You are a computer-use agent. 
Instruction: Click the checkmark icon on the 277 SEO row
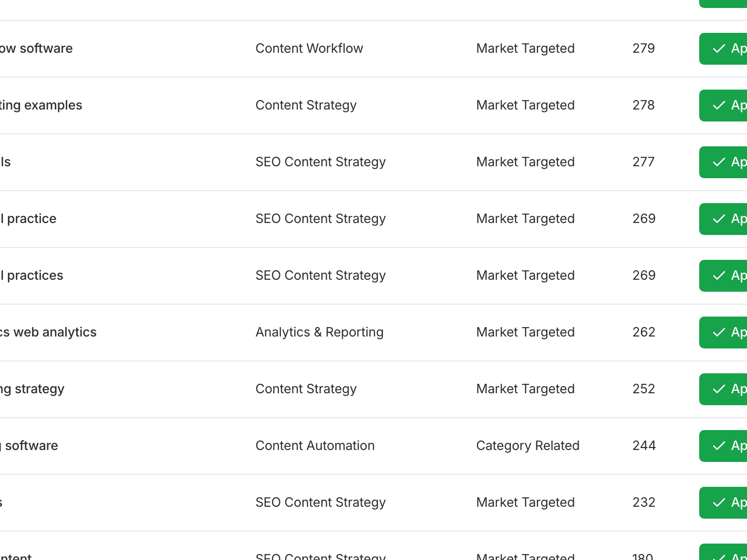pyautogui.click(x=719, y=162)
